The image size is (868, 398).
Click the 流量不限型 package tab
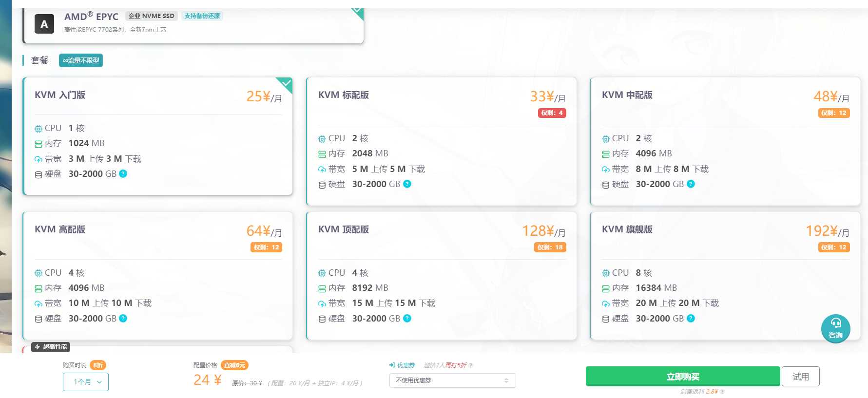[x=81, y=60]
